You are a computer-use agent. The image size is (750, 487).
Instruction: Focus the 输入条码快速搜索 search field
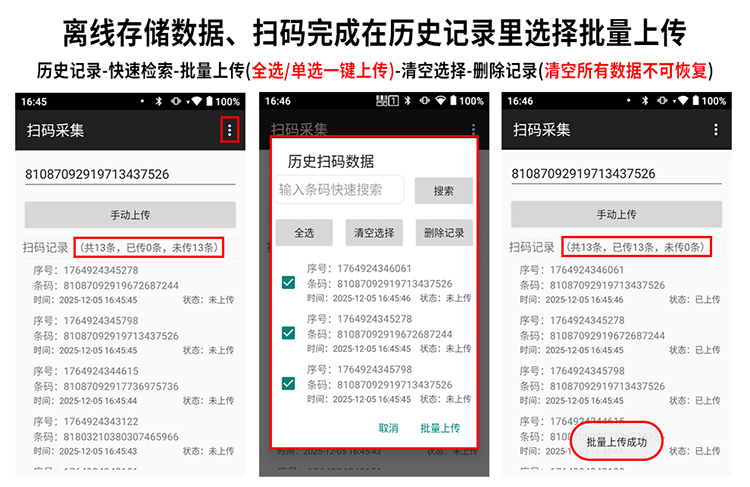(x=339, y=190)
